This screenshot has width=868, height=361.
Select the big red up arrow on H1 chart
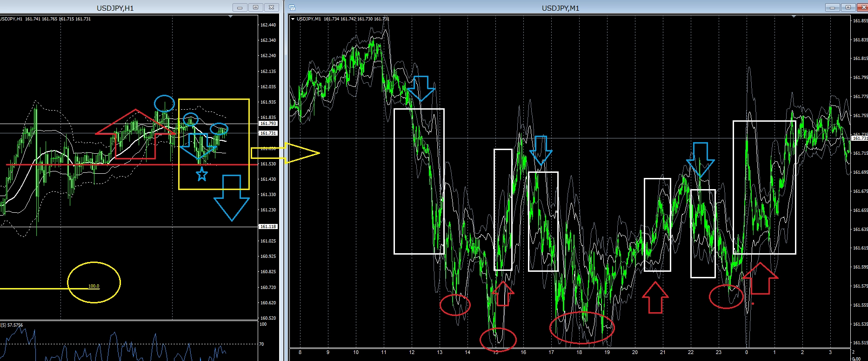pyautogui.click(x=135, y=134)
